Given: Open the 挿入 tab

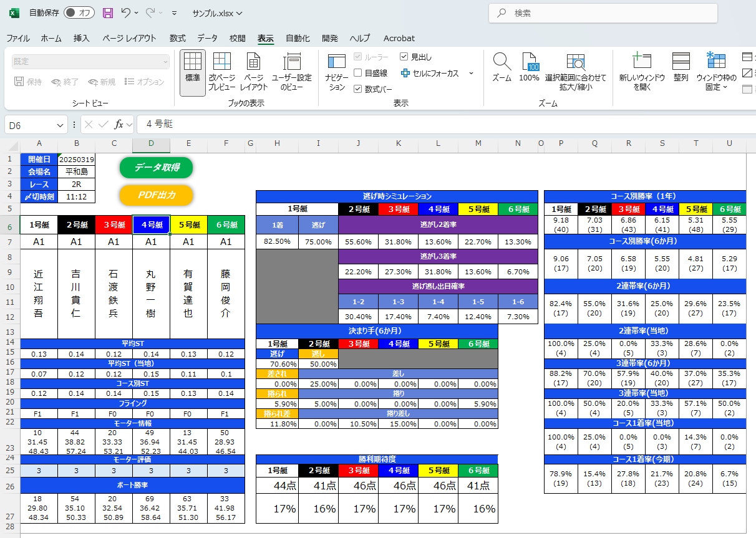Looking at the screenshot, I should point(82,38).
